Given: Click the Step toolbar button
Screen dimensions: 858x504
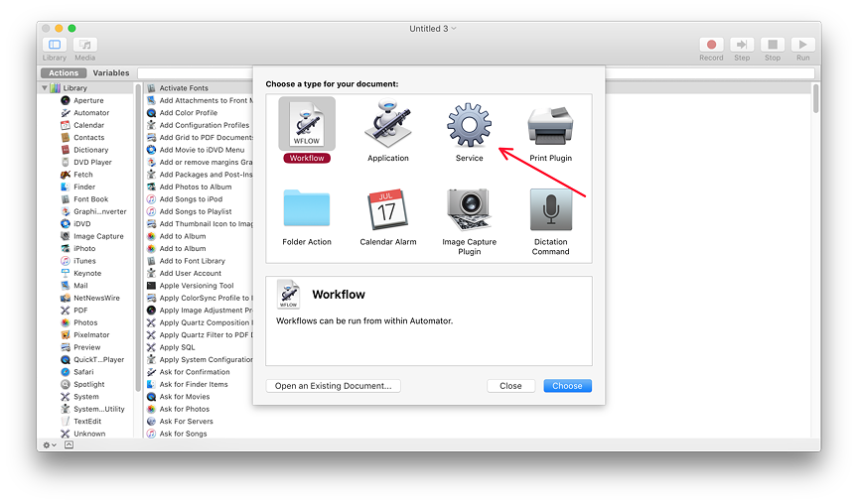Looking at the screenshot, I should [742, 45].
